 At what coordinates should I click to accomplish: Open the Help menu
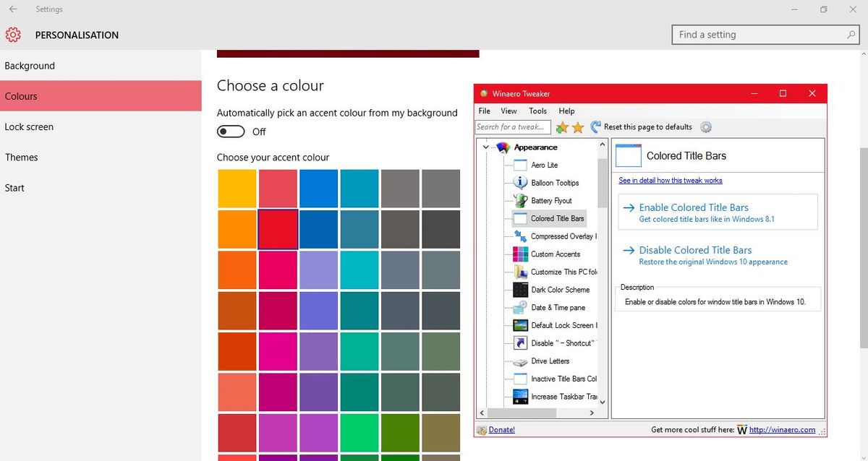pyautogui.click(x=567, y=111)
